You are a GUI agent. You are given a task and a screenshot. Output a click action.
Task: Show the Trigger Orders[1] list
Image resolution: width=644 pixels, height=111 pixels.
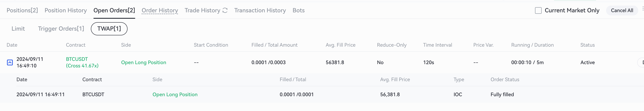click(x=61, y=29)
